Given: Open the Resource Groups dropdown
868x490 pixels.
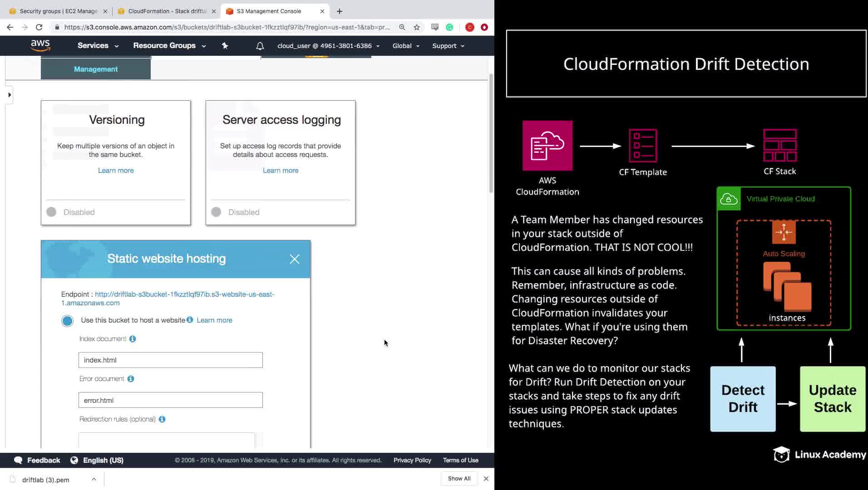Looking at the screenshot, I should (169, 46).
